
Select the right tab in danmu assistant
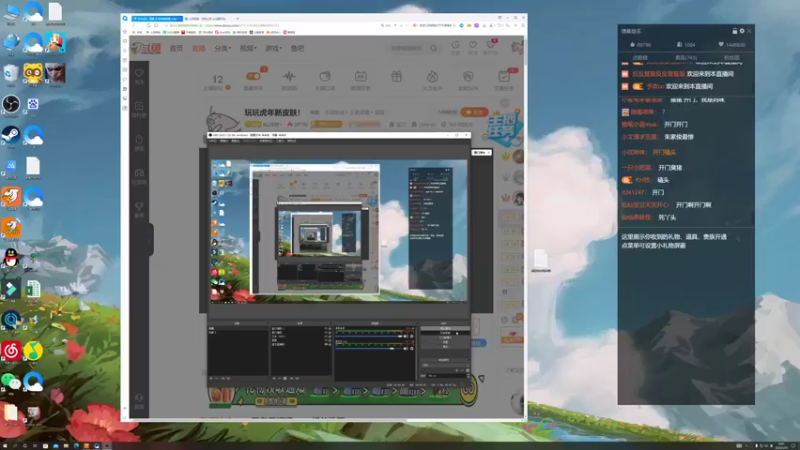(x=732, y=58)
